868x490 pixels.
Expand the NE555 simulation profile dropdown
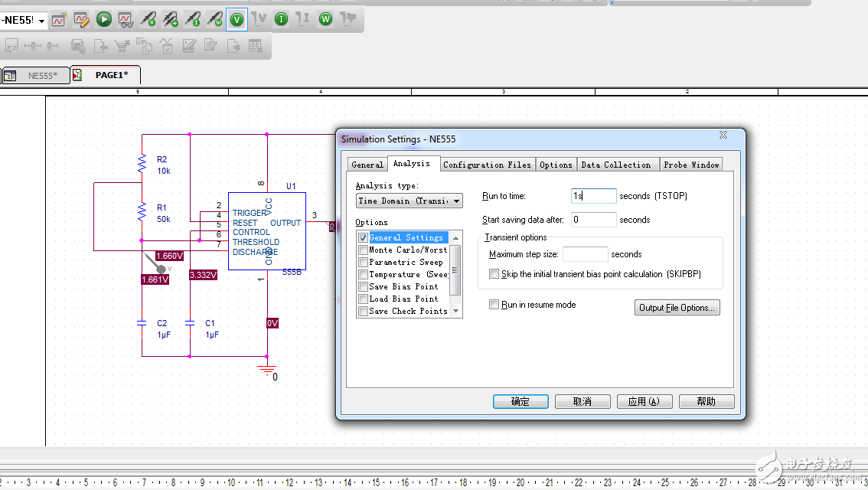41,21
